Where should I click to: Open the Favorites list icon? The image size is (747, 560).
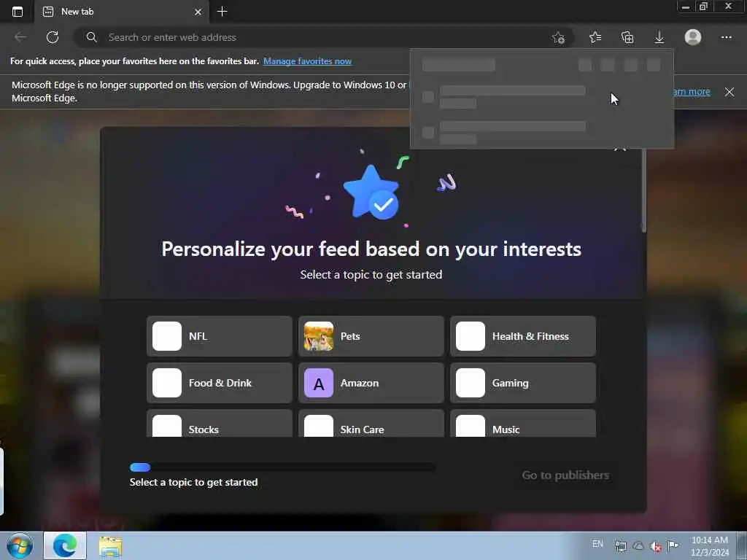[x=595, y=37]
